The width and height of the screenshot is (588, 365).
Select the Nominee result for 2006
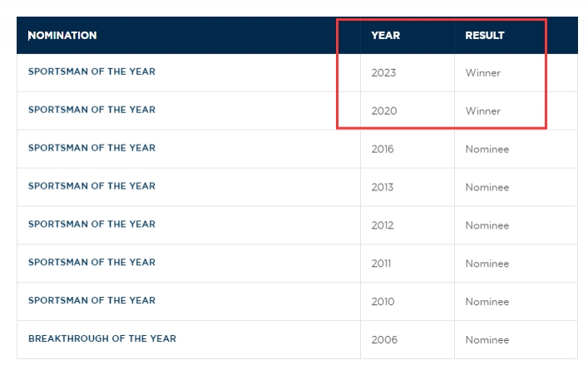tap(487, 340)
